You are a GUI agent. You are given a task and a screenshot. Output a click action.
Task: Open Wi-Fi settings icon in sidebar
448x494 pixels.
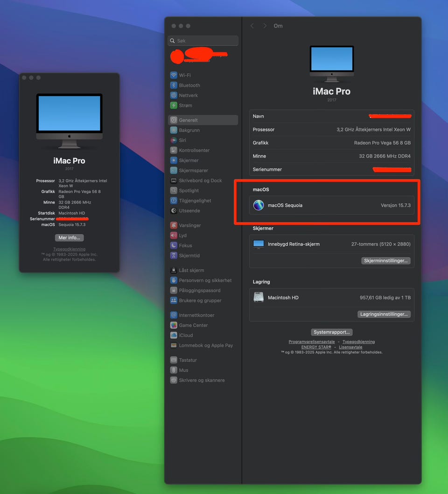[x=174, y=75]
